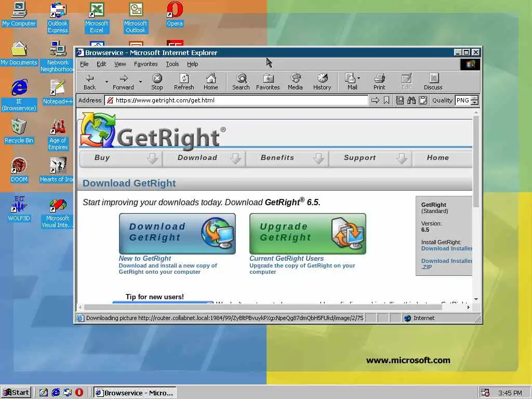Screen dimensions: 532x399
Task: Select the Notepad++ desktop icon
Action: tap(58, 92)
